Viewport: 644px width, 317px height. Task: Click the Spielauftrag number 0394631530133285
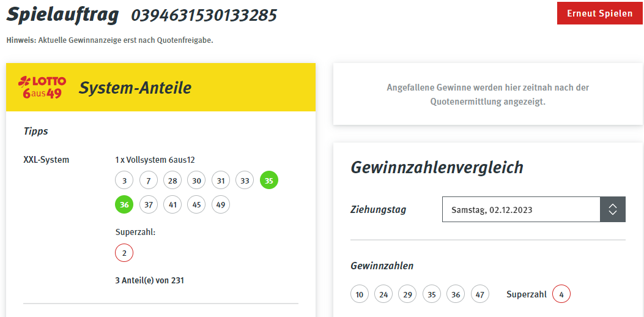pyautogui.click(x=204, y=16)
